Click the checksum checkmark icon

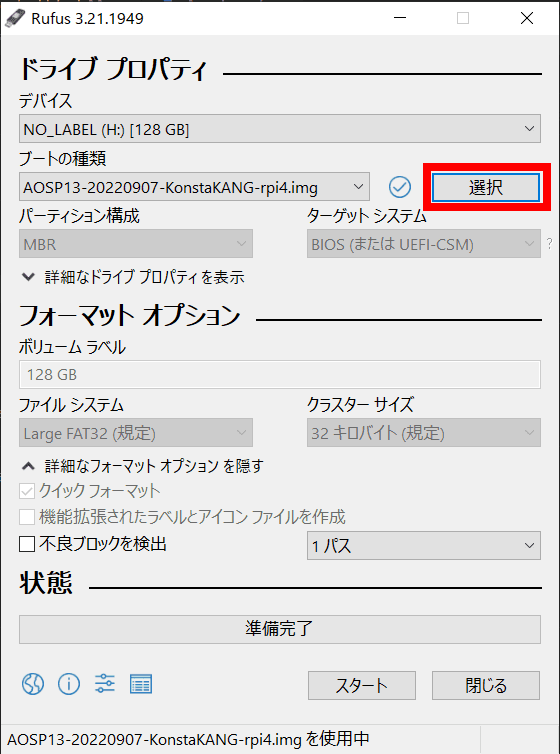tap(400, 187)
